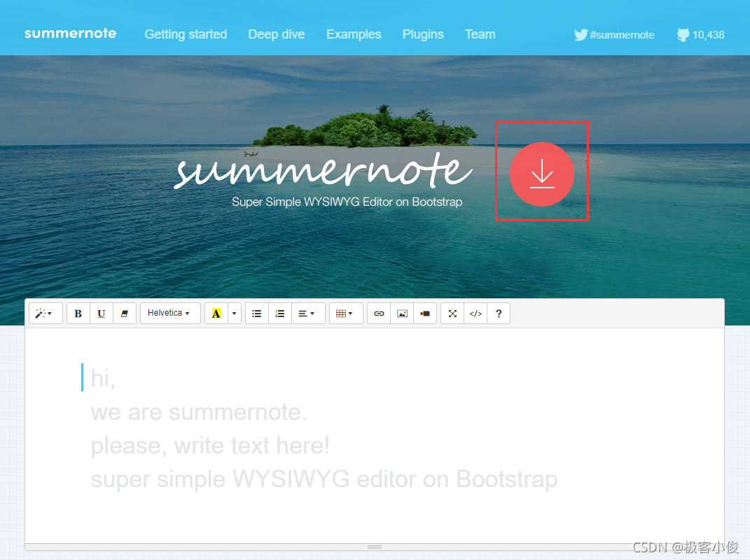
Task: Open the Deep dive menu item
Action: tap(277, 34)
